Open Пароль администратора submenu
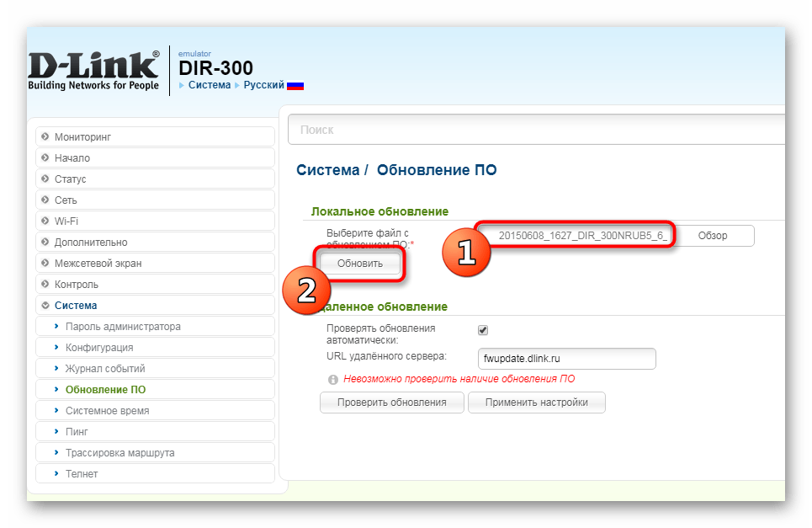 coord(155,327)
